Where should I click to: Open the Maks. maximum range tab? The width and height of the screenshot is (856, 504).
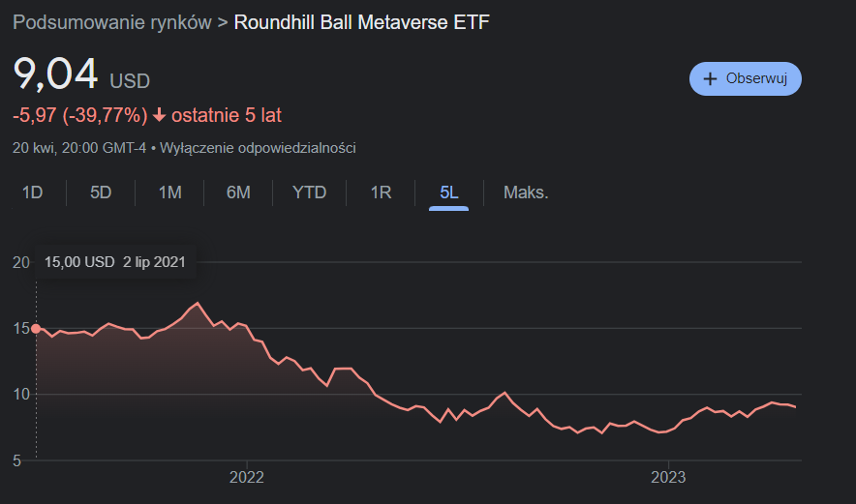click(526, 193)
